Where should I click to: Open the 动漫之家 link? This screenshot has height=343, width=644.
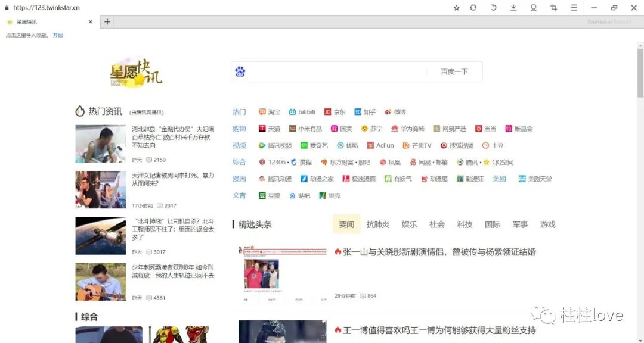click(x=317, y=179)
